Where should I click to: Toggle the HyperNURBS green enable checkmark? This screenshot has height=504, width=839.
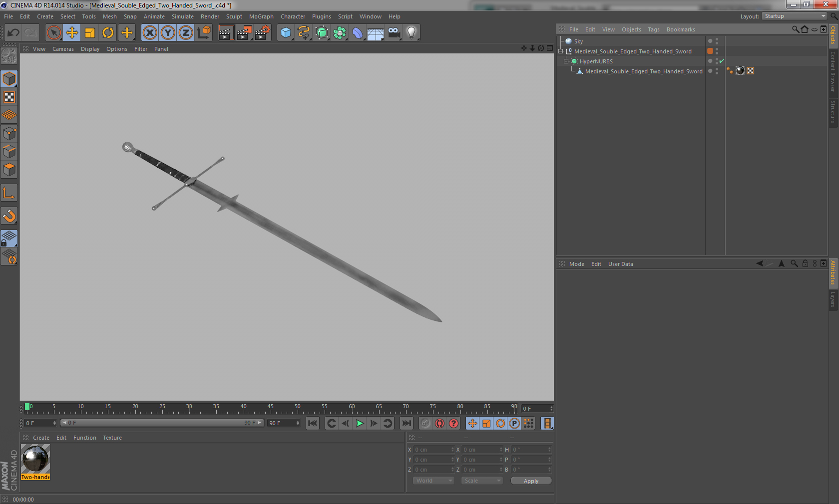tap(722, 61)
